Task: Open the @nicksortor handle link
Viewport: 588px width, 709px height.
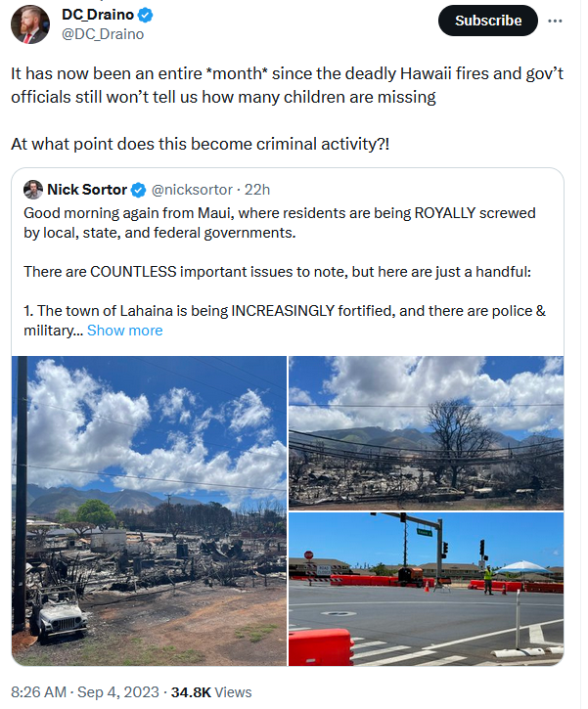Action: pos(192,190)
